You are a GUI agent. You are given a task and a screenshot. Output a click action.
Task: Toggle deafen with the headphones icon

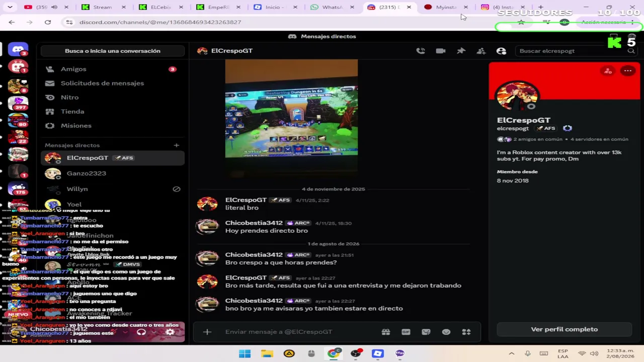[x=141, y=332]
